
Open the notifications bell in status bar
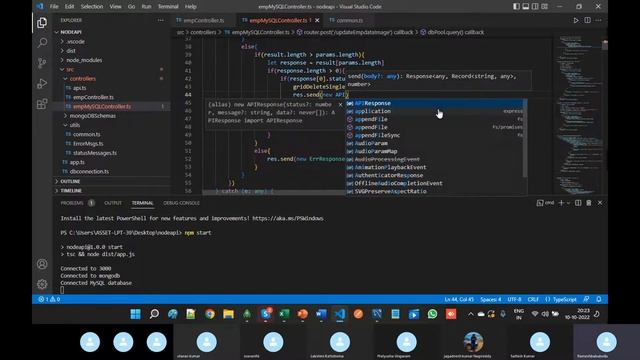[599, 299]
